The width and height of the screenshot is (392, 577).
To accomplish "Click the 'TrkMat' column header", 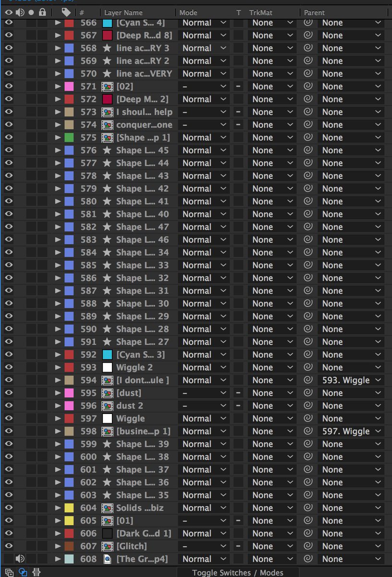I will point(261,13).
